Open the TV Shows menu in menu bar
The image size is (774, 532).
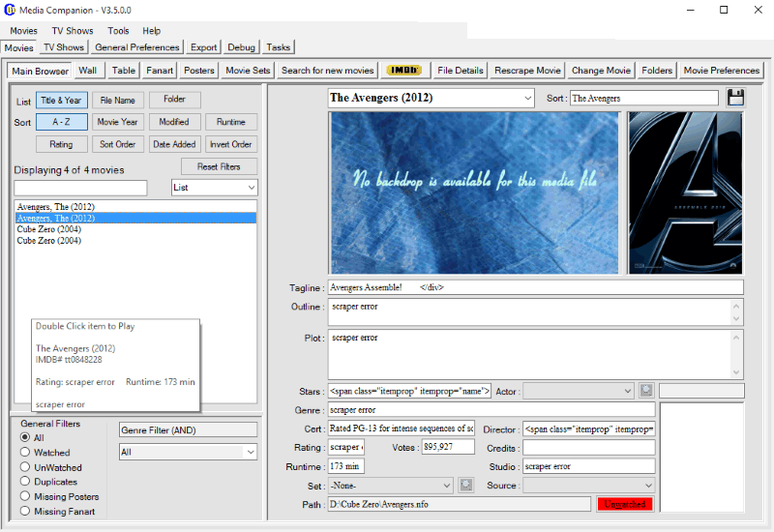(73, 31)
